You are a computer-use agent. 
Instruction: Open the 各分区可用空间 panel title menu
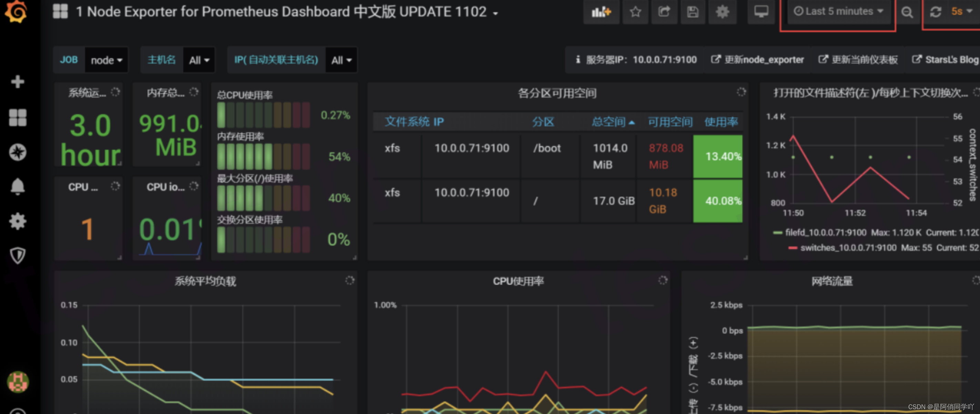557,93
